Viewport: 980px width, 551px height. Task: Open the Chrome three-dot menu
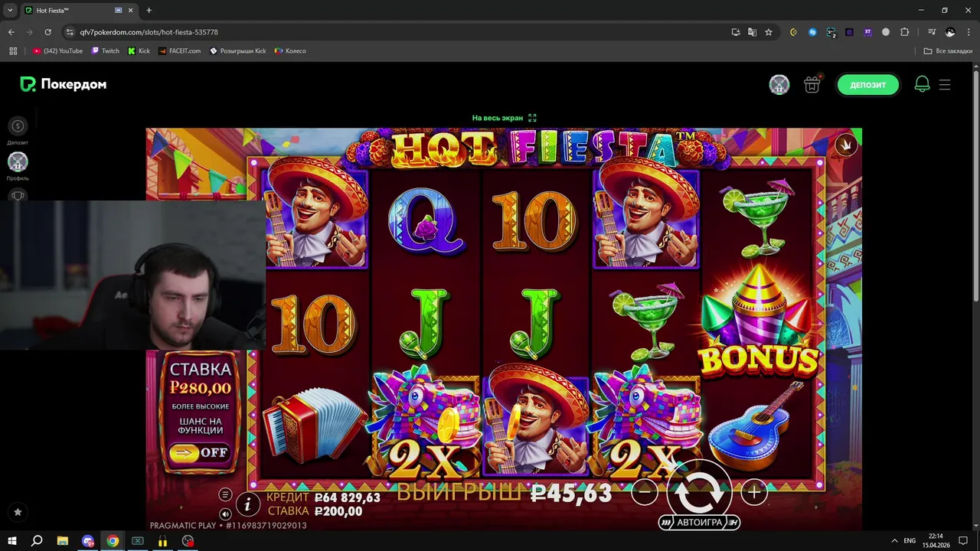969,32
